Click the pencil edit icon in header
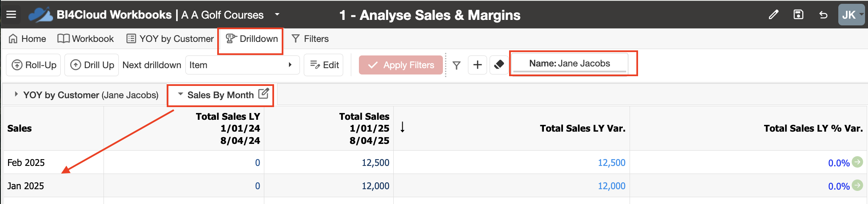Screen dimensions: 868x204 click(x=773, y=15)
